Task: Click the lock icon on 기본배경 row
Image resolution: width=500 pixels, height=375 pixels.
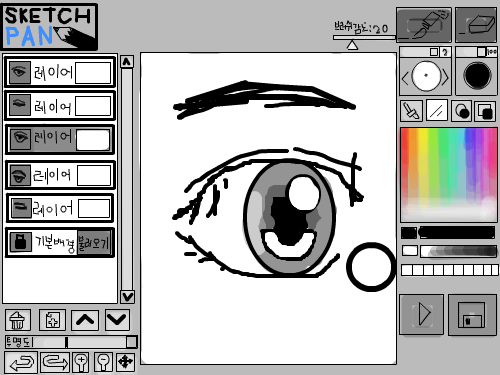Action: coord(20,242)
